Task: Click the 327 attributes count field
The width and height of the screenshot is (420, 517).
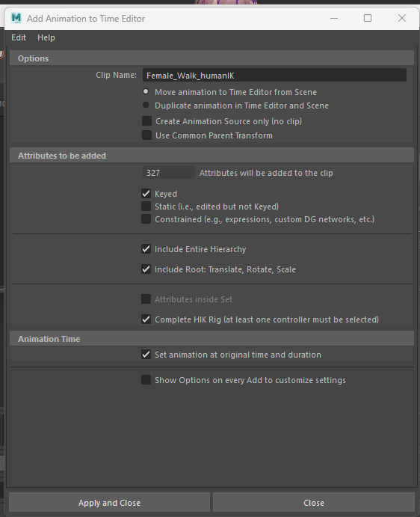Action: 169,172
